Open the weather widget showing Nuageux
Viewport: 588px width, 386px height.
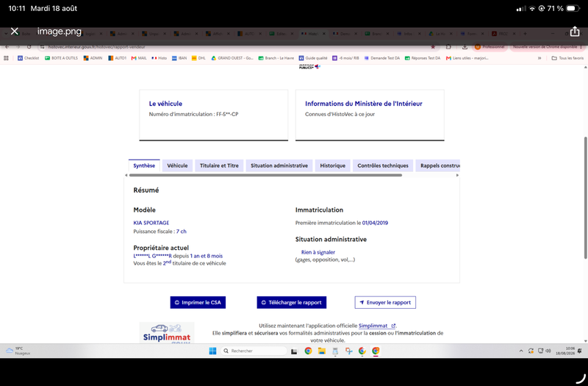[x=18, y=351]
